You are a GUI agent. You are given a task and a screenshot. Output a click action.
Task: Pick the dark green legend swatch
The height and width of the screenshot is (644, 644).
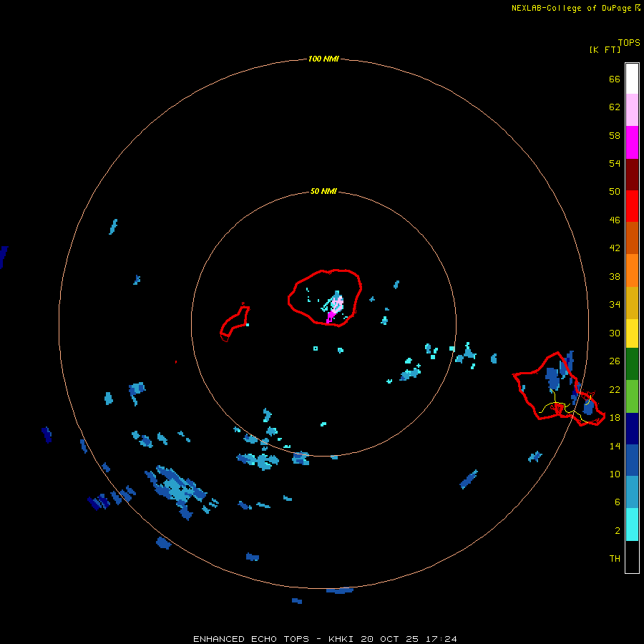[x=632, y=364]
